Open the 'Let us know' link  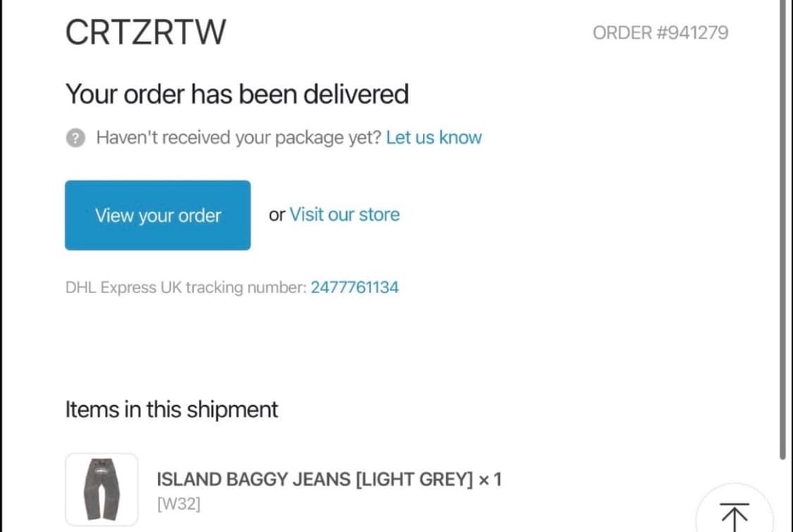point(434,137)
